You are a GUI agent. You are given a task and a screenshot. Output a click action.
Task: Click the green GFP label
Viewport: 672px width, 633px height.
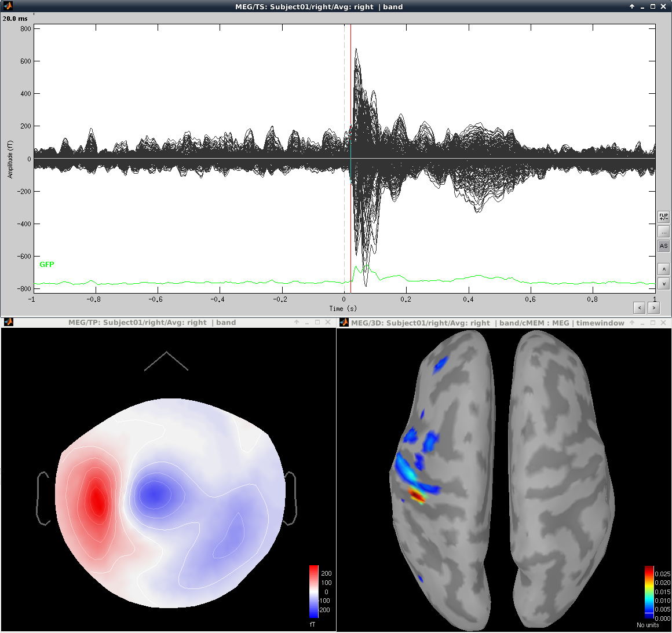47,265
